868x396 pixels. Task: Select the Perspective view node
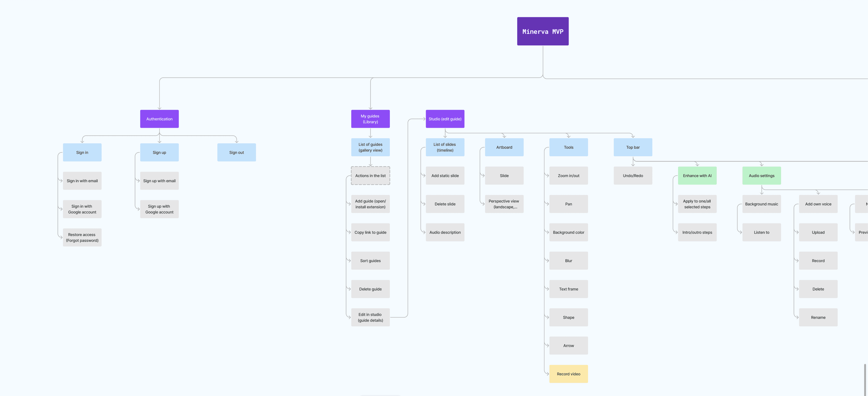(504, 204)
